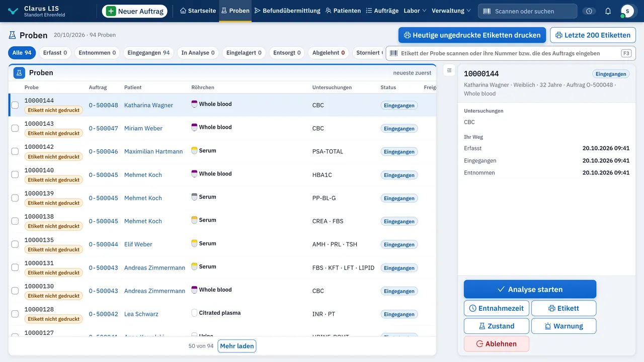The image size is (644, 362).
Task: Select the checkbox for sample 10000144
Action: click(15, 105)
